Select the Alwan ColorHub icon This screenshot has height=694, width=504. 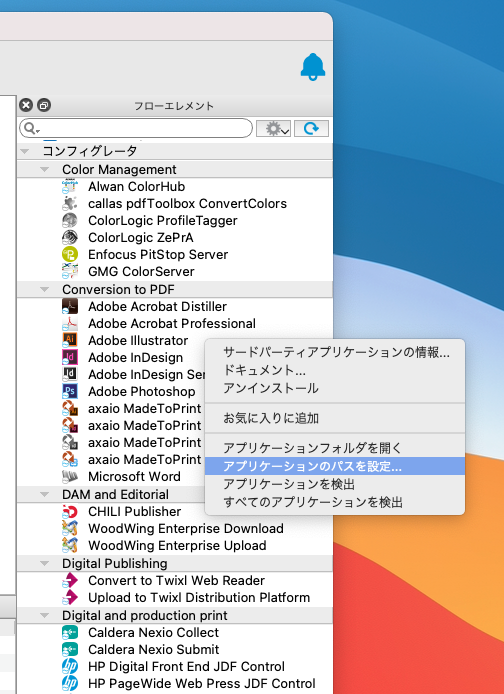point(70,187)
